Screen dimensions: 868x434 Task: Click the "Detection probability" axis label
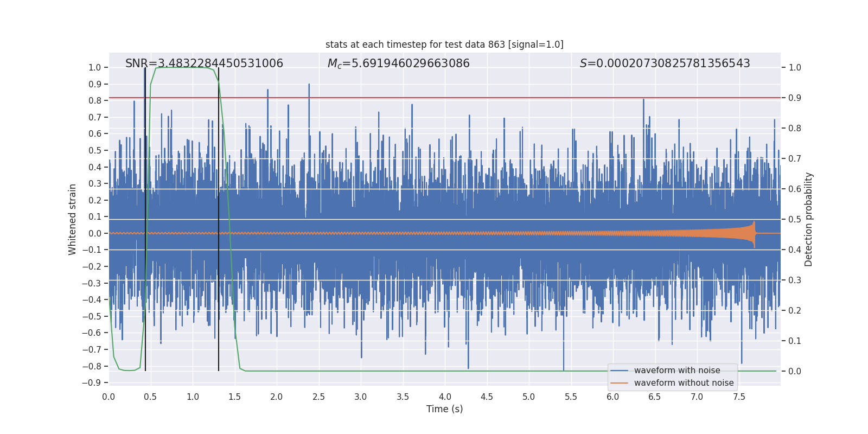pos(809,219)
